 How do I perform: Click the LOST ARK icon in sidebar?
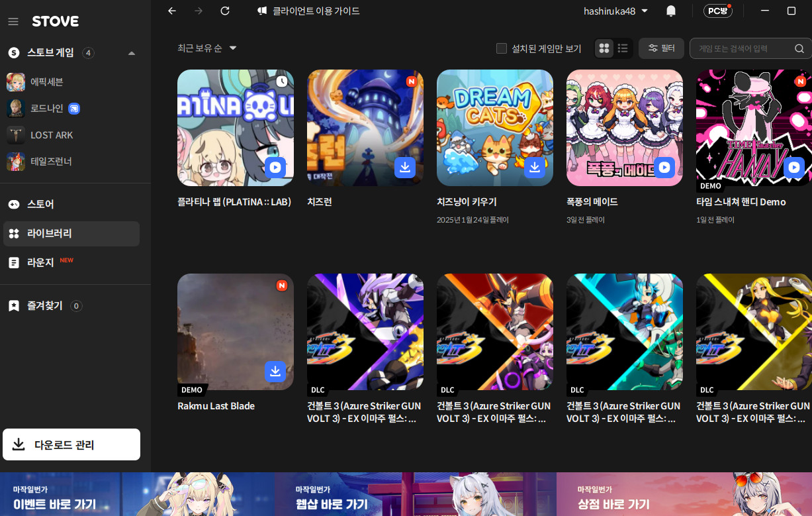pyautogui.click(x=16, y=135)
